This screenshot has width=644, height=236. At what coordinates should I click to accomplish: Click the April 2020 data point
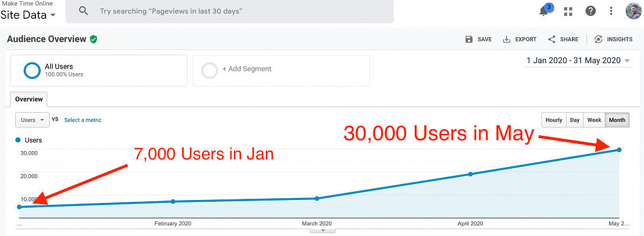coord(470,174)
